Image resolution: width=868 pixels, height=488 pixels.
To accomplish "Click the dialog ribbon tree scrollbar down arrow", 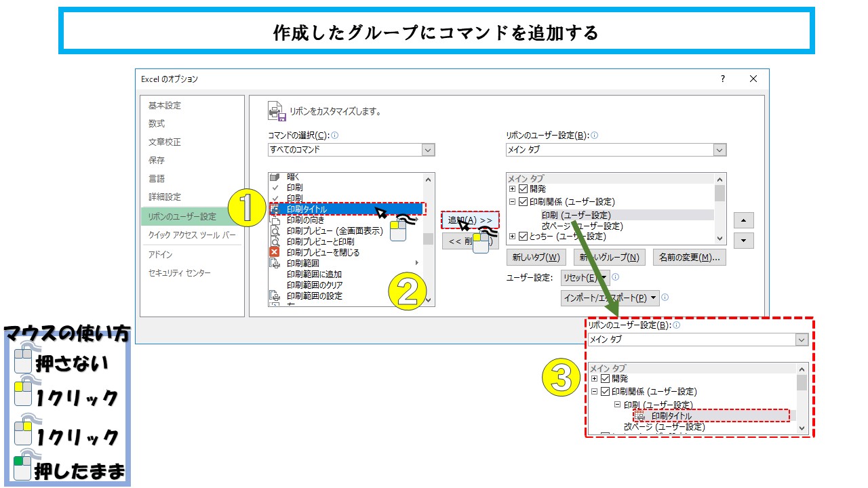I will click(x=720, y=239).
